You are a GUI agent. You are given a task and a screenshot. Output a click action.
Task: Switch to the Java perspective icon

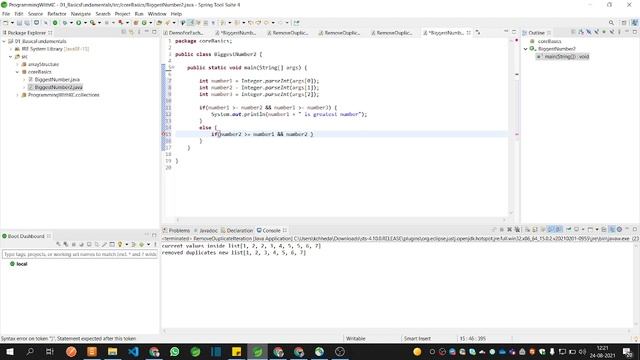pyautogui.click(x=635, y=23)
